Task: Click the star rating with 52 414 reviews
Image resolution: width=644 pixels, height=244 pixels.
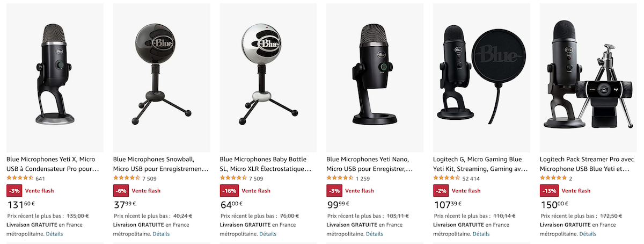Action: pos(447,178)
